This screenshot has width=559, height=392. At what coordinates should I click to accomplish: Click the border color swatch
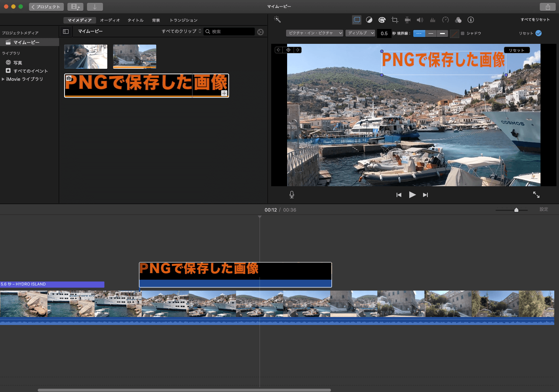pyautogui.click(x=454, y=34)
